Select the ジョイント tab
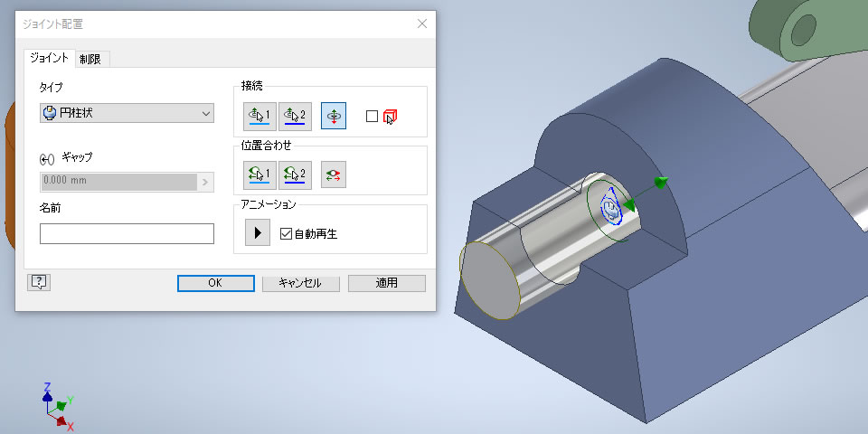 (49, 58)
